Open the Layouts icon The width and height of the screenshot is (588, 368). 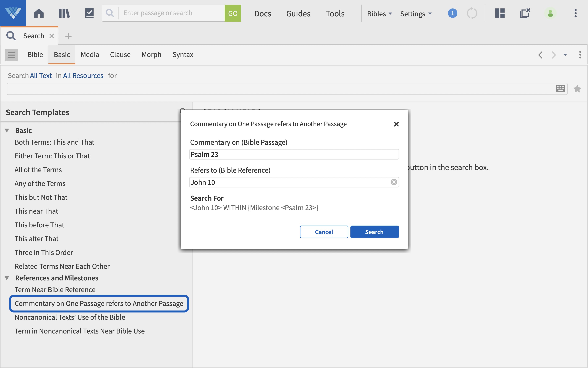coord(500,13)
